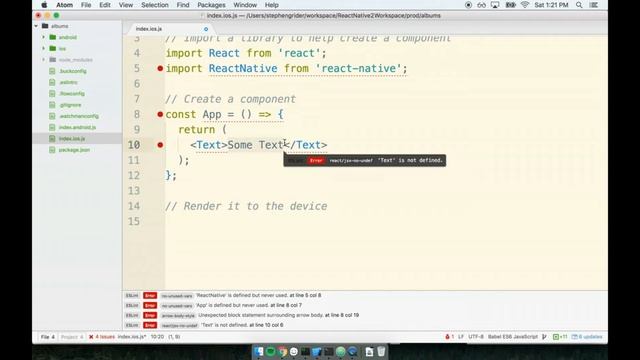Click the glasses icon in menu bar
The height and width of the screenshot is (360, 640).
point(482,5)
